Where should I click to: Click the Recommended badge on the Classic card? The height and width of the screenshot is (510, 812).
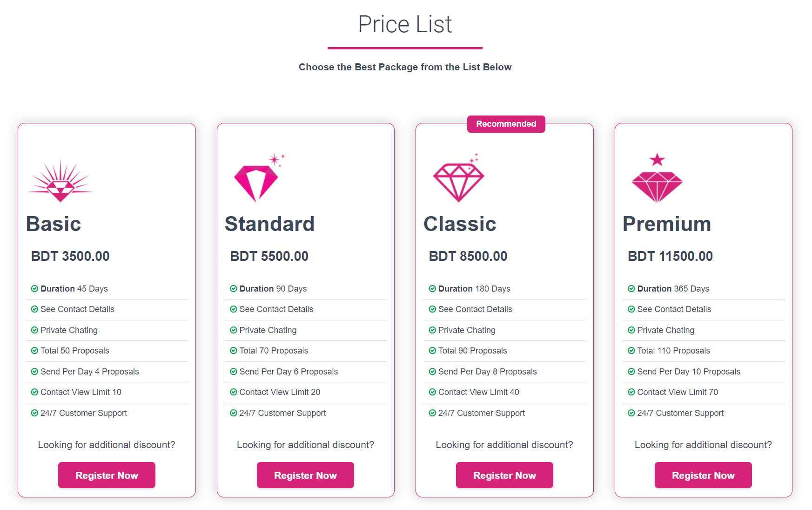pyautogui.click(x=506, y=124)
